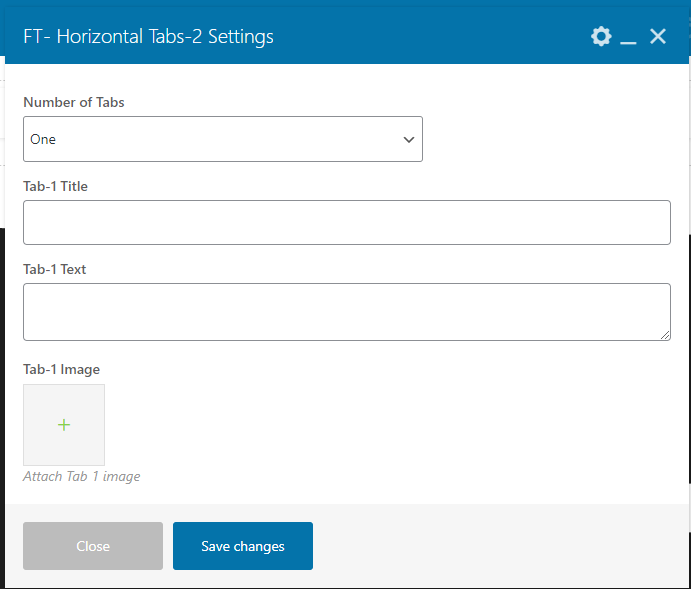This screenshot has width=691, height=589.
Task: Click the 'Tab-1 Image' label
Action: pyautogui.click(x=61, y=369)
